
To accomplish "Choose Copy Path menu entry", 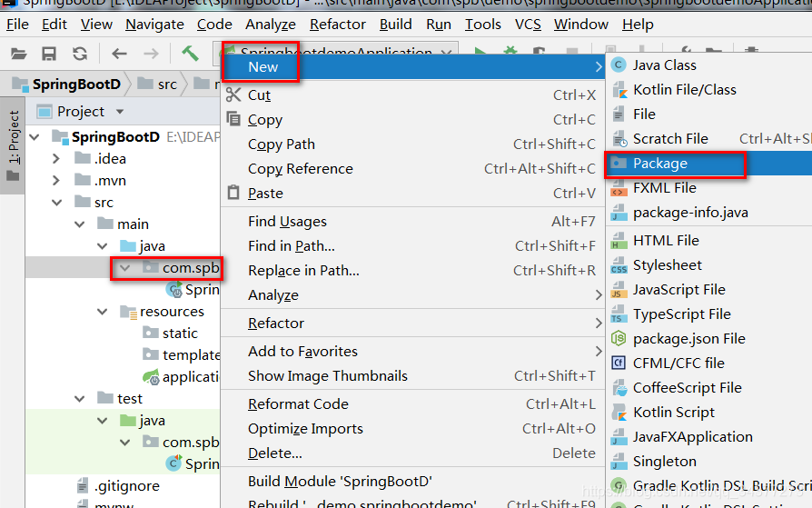I will coord(413,144).
